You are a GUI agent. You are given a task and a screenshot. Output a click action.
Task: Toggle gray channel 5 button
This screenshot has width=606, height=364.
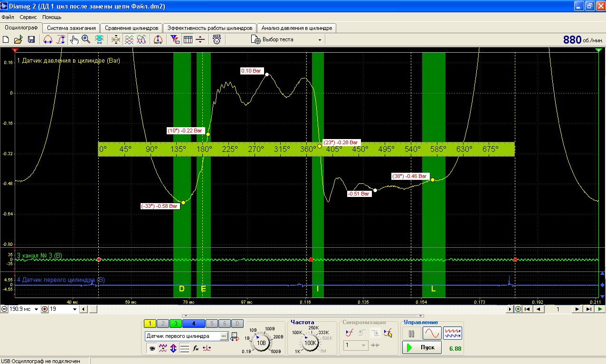(212, 324)
